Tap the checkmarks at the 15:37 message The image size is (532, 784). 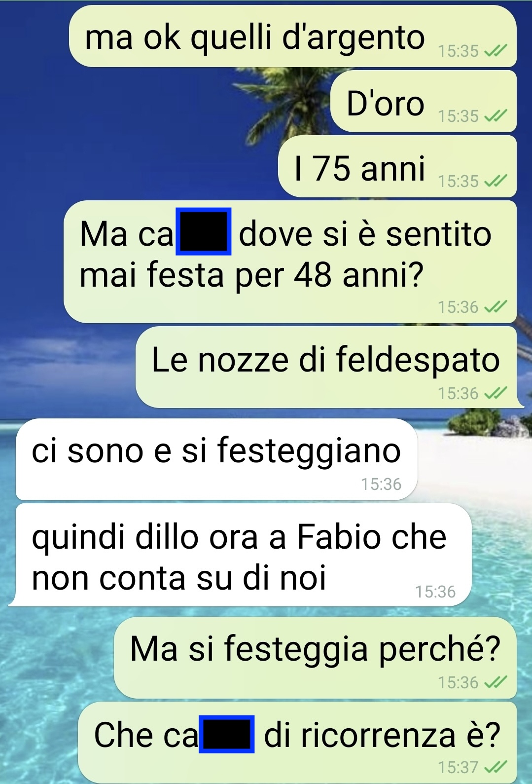(496, 767)
